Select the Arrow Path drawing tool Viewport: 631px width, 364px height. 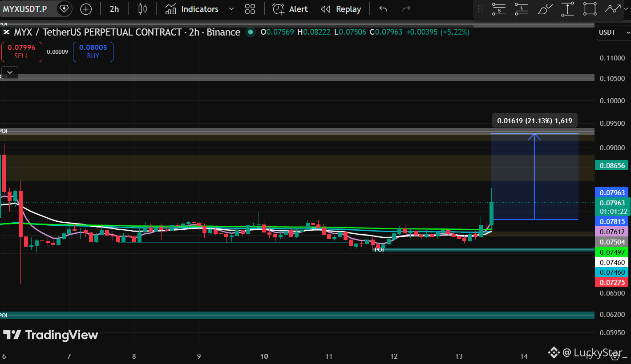point(612,9)
